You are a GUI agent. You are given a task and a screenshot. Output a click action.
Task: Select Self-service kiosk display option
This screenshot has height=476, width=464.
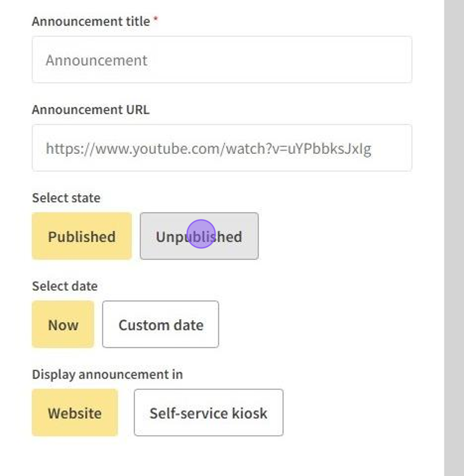208,412
